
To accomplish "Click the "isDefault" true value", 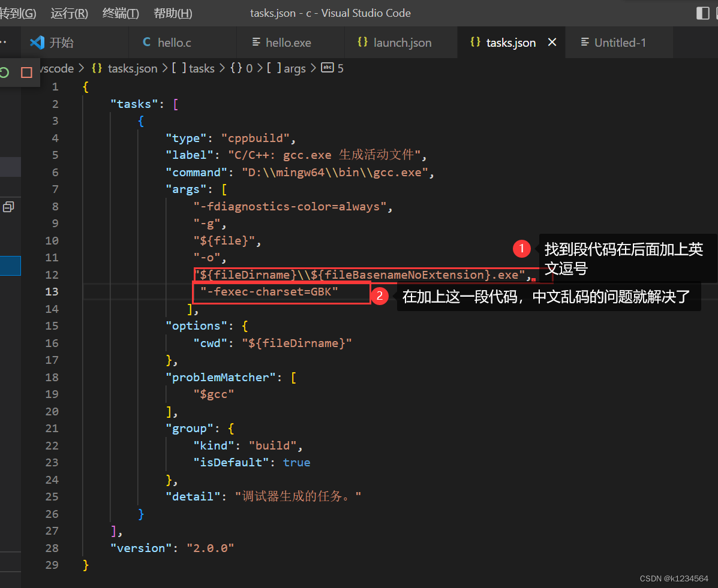I will click(296, 463).
